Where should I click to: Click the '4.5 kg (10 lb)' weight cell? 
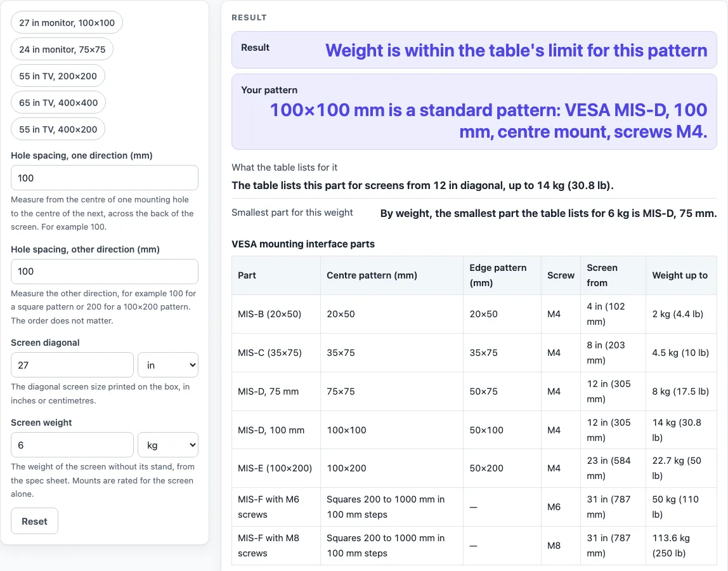(681, 353)
